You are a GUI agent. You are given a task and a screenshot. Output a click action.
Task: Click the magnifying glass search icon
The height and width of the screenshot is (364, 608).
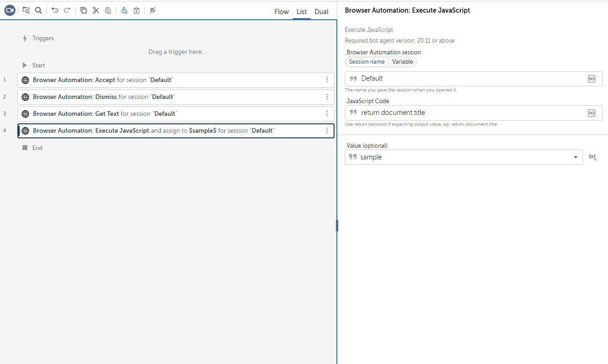[38, 10]
